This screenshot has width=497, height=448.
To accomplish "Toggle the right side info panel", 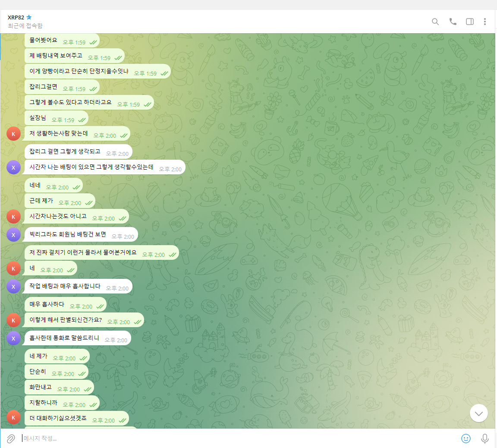I will pyautogui.click(x=470, y=22).
